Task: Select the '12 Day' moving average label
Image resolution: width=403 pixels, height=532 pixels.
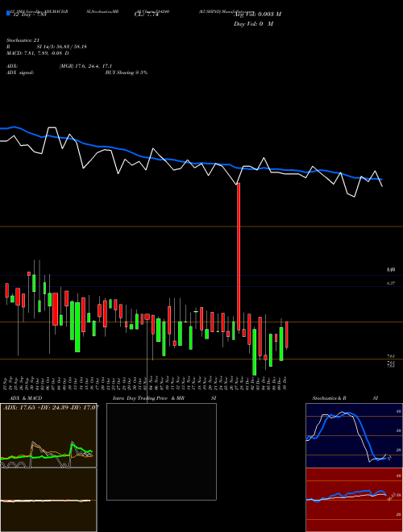Action: 29,15
